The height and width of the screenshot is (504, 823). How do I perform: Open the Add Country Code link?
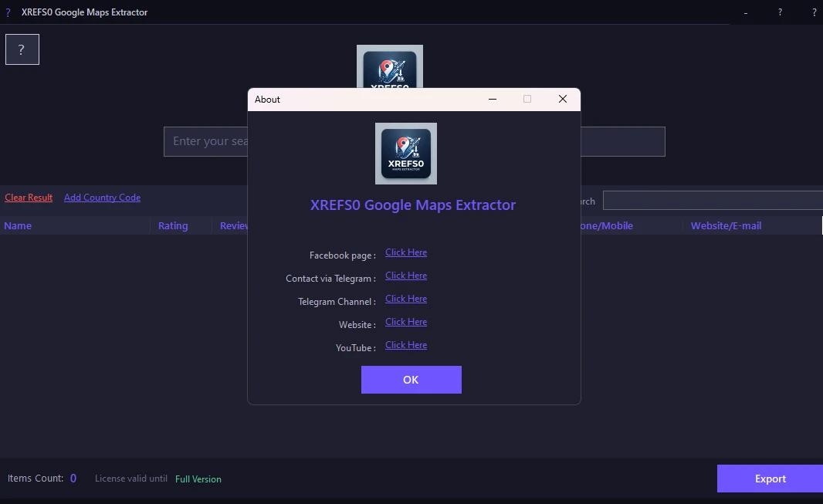103,197
